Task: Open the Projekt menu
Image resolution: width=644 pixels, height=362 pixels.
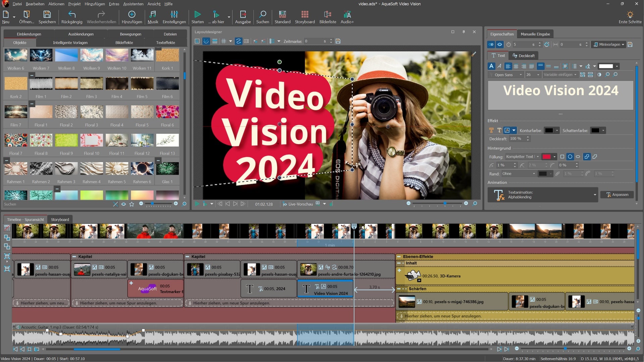Action: tap(74, 4)
